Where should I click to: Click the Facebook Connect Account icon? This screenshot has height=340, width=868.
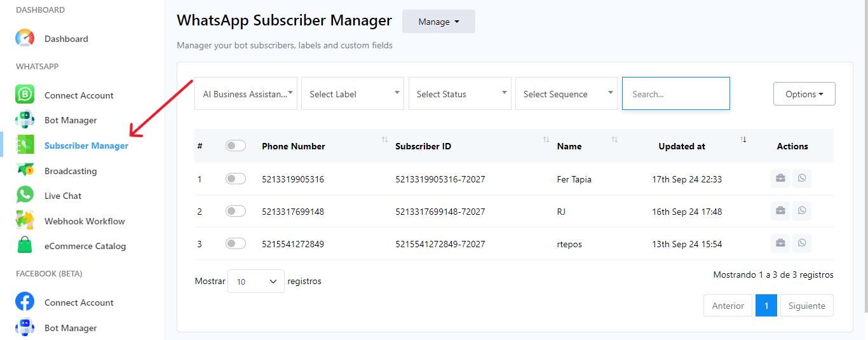[x=25, y=302]
